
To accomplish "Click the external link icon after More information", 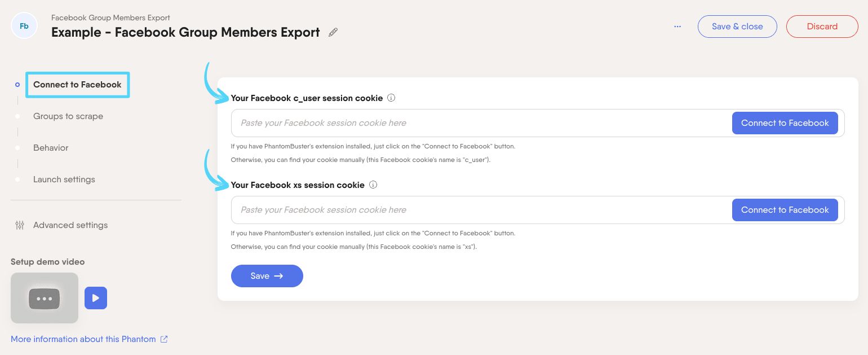I will 164,339.
